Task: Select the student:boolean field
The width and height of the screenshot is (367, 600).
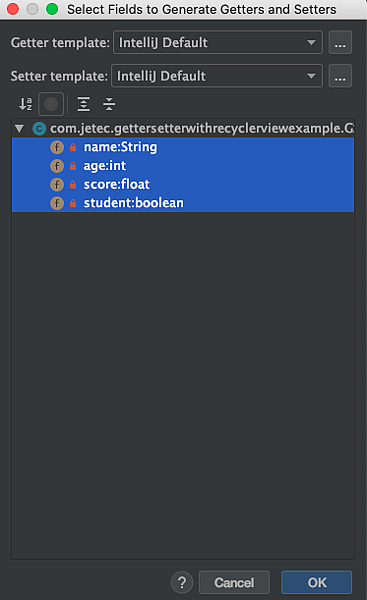Action: tap(183, 203)
